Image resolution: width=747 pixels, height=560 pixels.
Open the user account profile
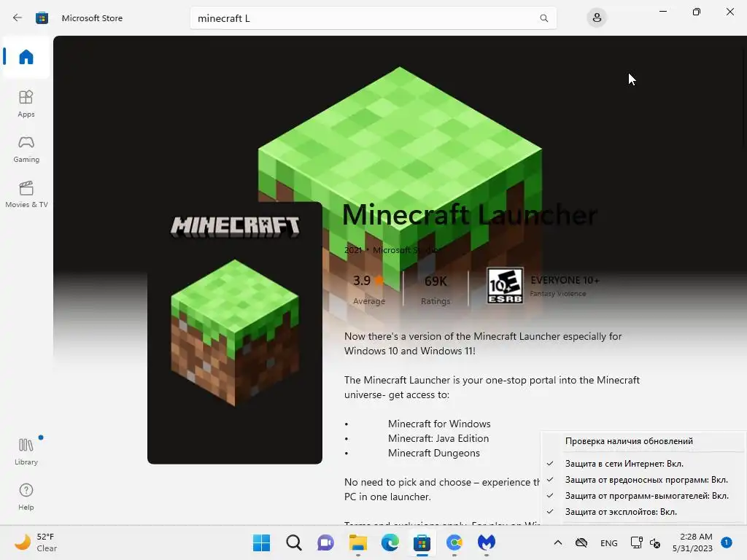[597, 18]
